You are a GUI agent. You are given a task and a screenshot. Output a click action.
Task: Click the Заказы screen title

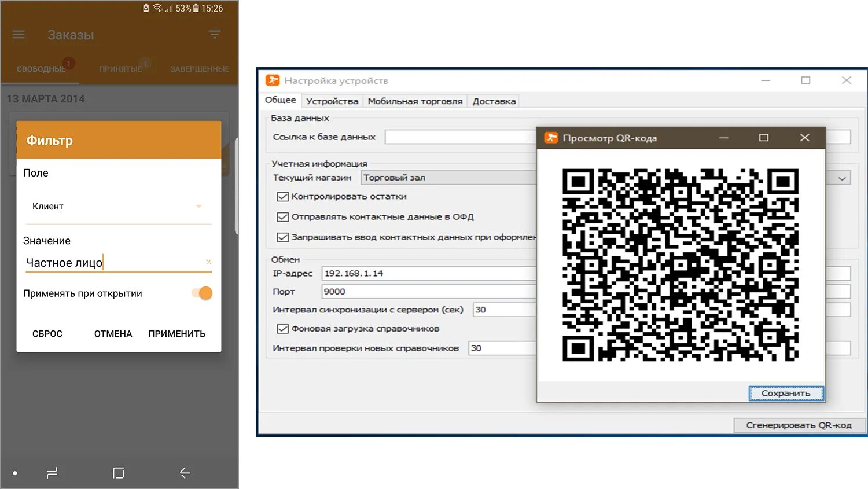click(71, 35)
